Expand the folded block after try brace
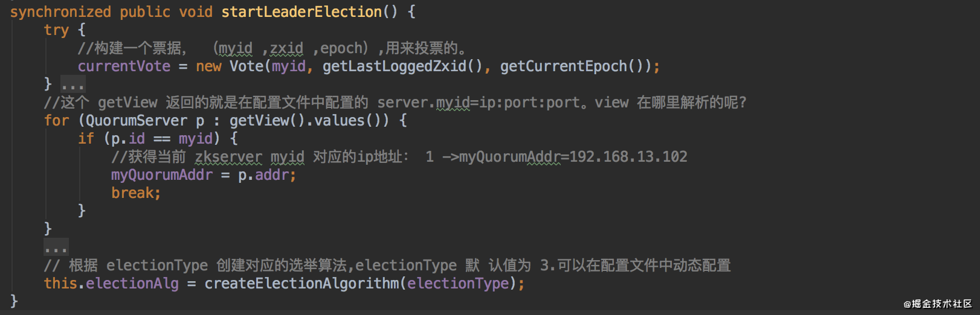Screen dimensions: 980x315 pos(73,84)
